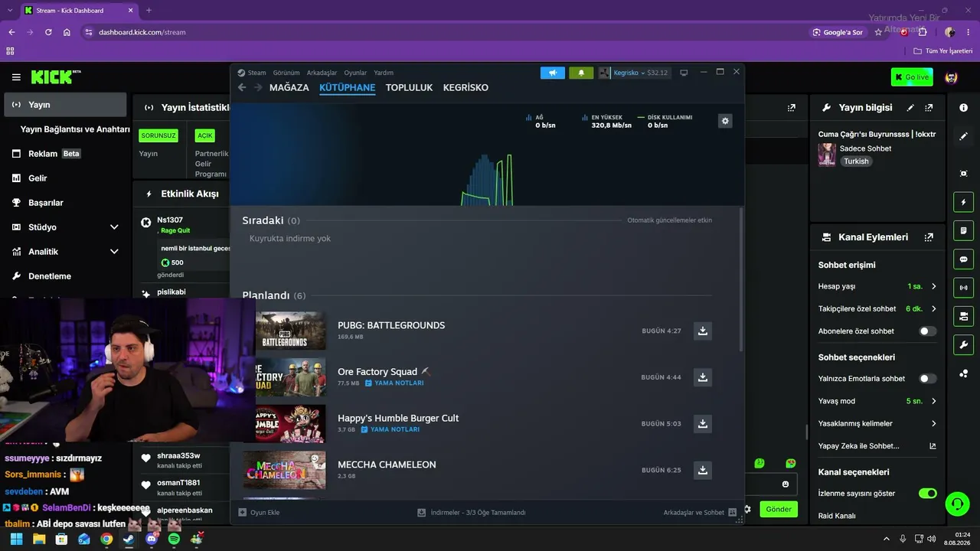Go back in Steam navigation
The image size is (980, 551).
click(x=242, y=87)
